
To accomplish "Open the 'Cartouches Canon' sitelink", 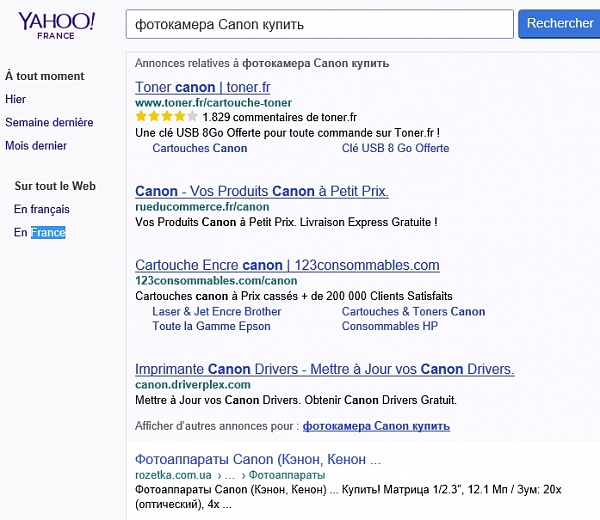I will [199, 148].
